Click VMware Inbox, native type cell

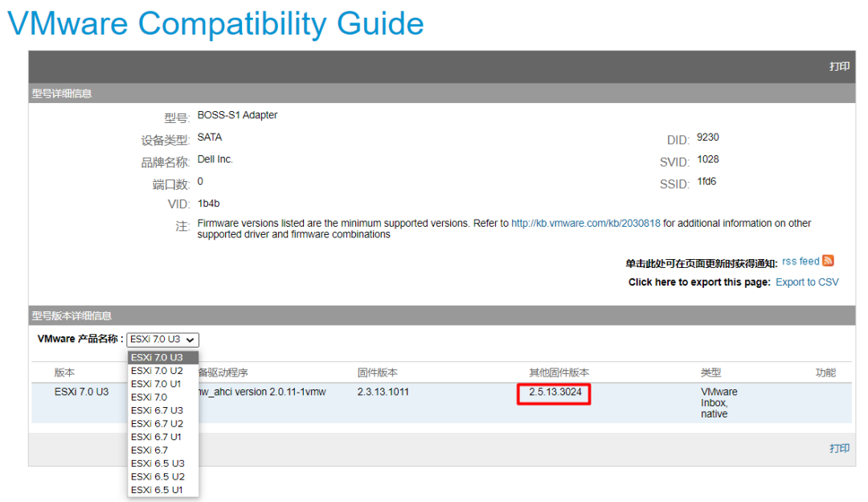tap(719, 403)
